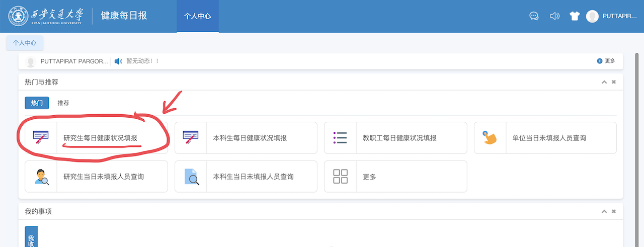Collapse the 热门与推荐 panel

pyautogui.click(x=604, y=82)
